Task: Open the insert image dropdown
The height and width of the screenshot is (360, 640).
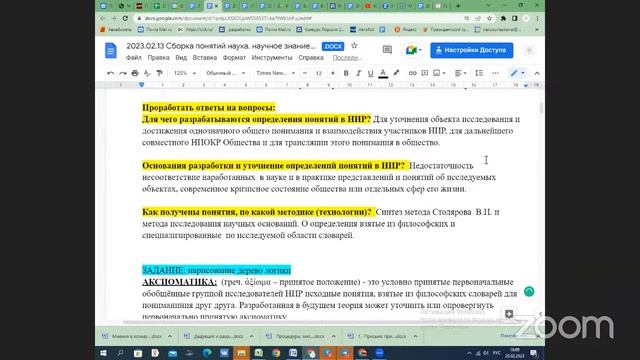Action: pos(439,73)
